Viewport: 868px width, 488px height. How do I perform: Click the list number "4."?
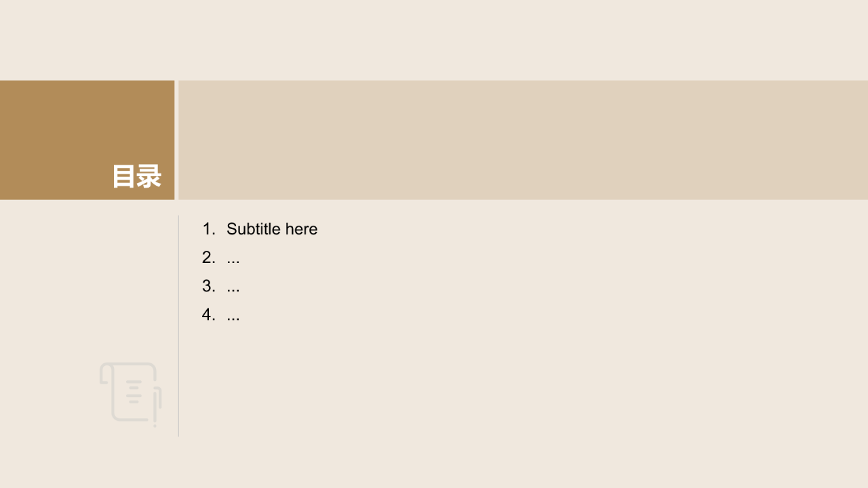click(x=209, y=314)
